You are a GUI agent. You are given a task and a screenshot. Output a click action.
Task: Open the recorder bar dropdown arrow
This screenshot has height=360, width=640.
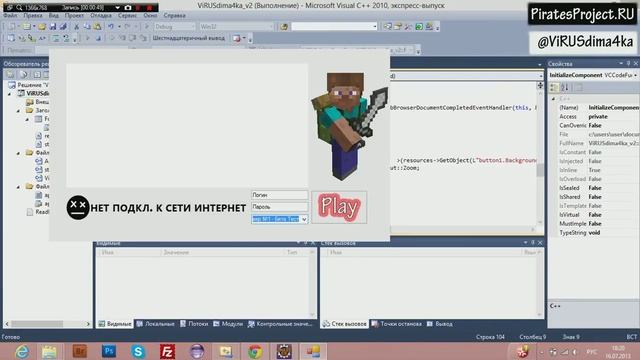(x=118, y=8)
